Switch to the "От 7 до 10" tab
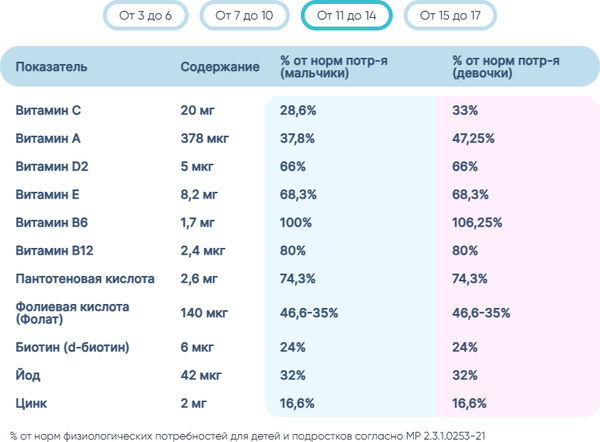Screen dimensions: 600x442 pos(245,17)
